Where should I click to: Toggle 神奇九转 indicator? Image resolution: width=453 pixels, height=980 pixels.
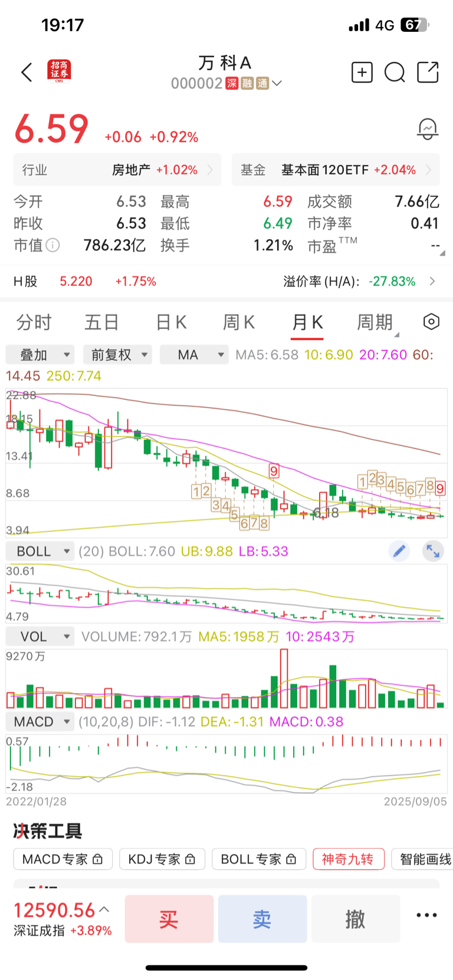(349, 859)
